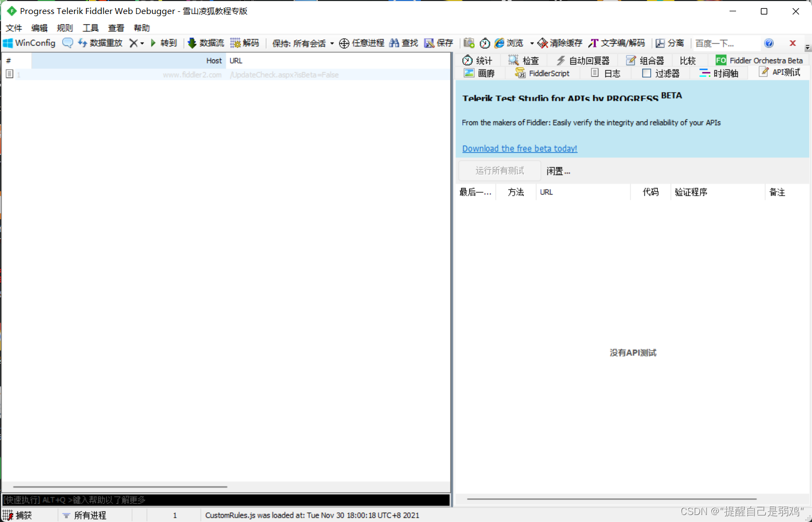
Task: Expand the arrow next to 浏览
Action: point(532,43)
